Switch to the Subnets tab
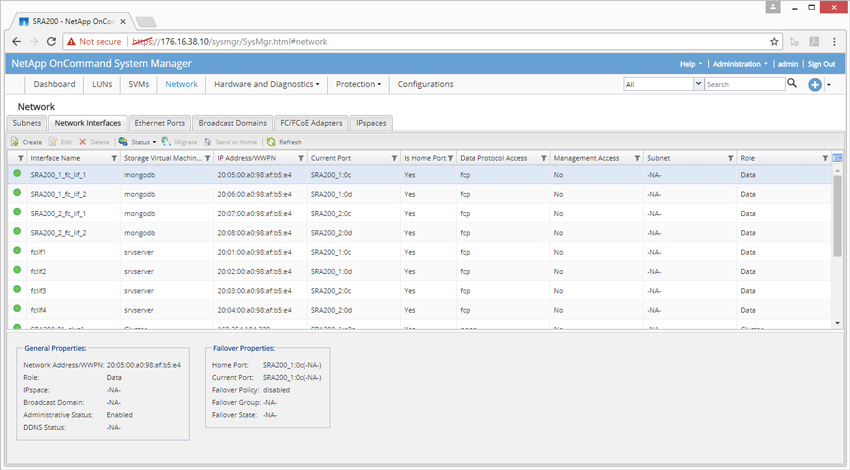Image resolution: width=850 pixels, height=470 pixels. point(27,123)
